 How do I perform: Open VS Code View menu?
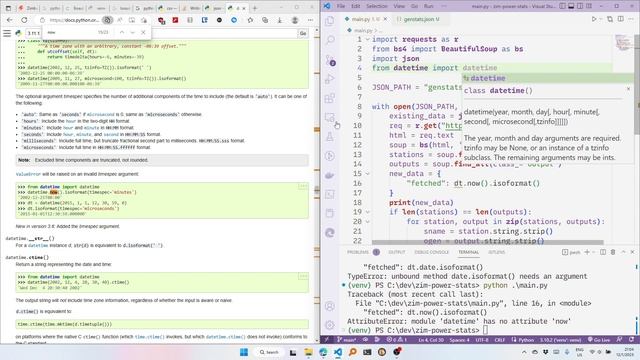399,6
